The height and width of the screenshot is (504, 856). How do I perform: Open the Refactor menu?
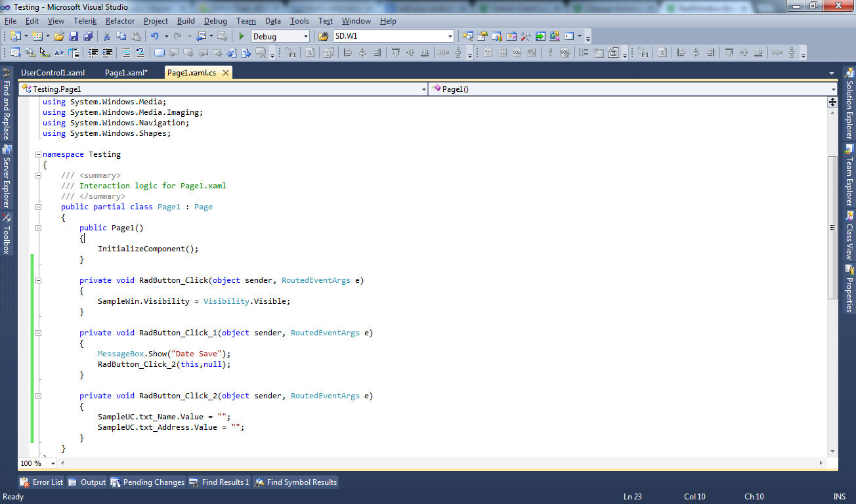point(120,21)
